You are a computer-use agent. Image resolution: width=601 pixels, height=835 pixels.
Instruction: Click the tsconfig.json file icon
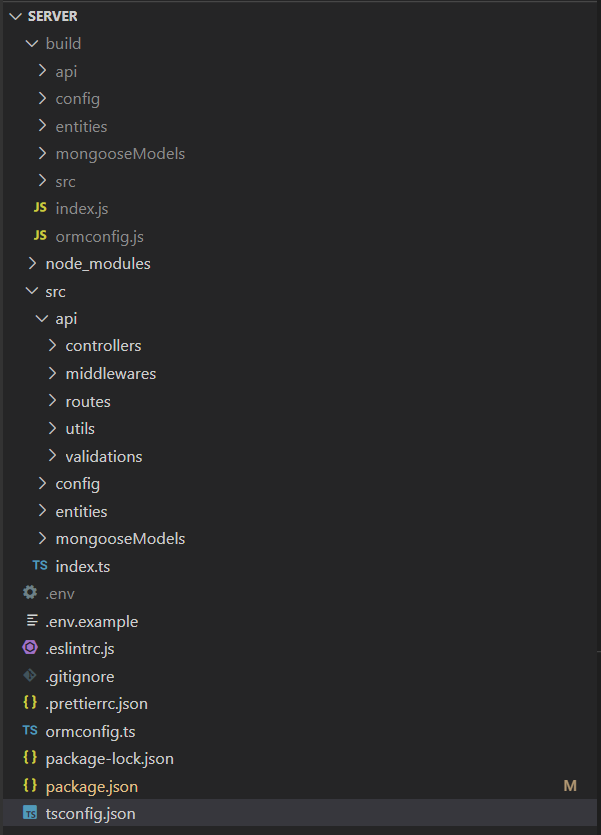(30, 813)
